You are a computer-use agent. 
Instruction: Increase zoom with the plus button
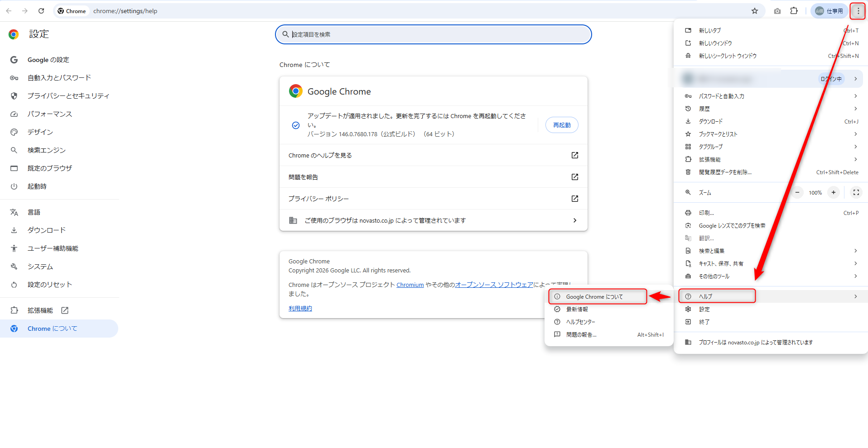point(833,192)
